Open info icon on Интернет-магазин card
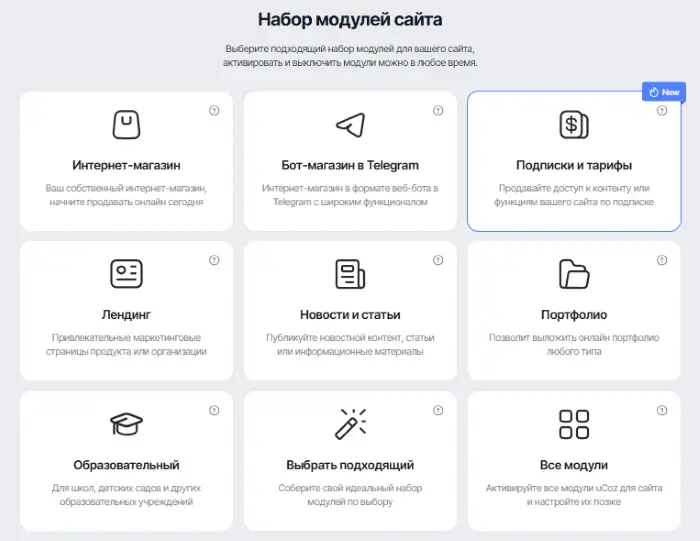Image resolution: width=700 pixels, height=541 pixels. click(214, 110)
